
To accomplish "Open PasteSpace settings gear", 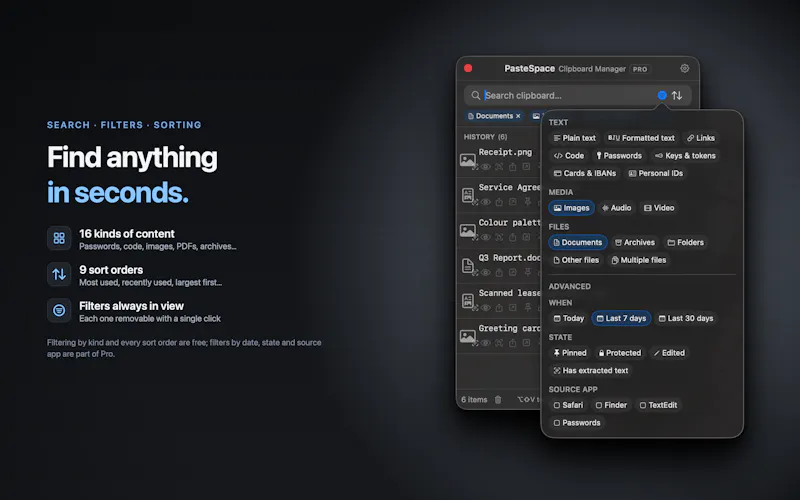I will point(685,68).
